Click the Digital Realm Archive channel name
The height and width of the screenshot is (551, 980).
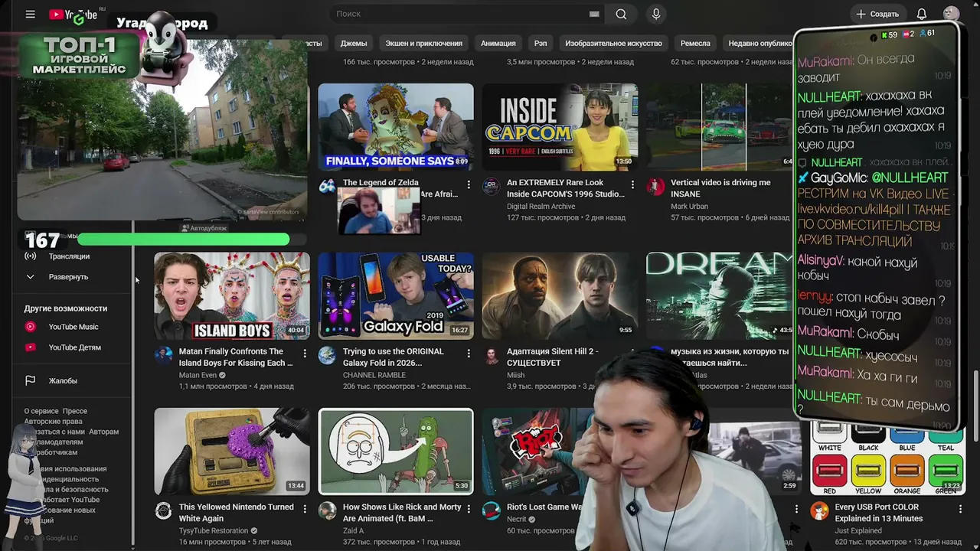coord(541,206)
